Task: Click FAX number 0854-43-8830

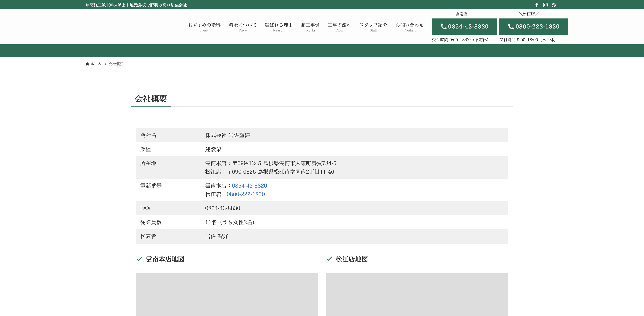Action: (x=223, y=208)
